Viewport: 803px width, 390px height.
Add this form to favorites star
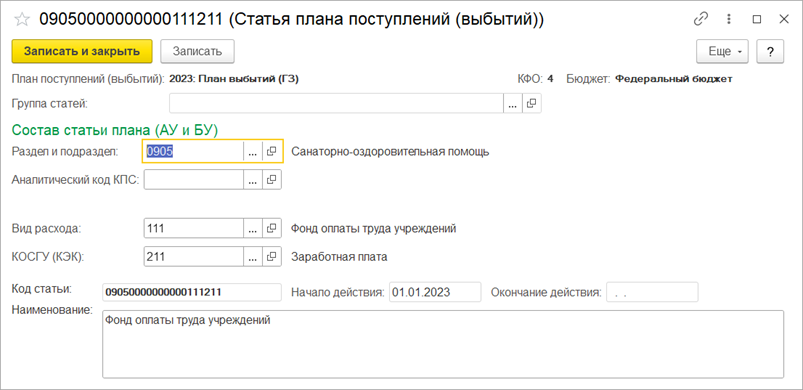pos(22,19)
